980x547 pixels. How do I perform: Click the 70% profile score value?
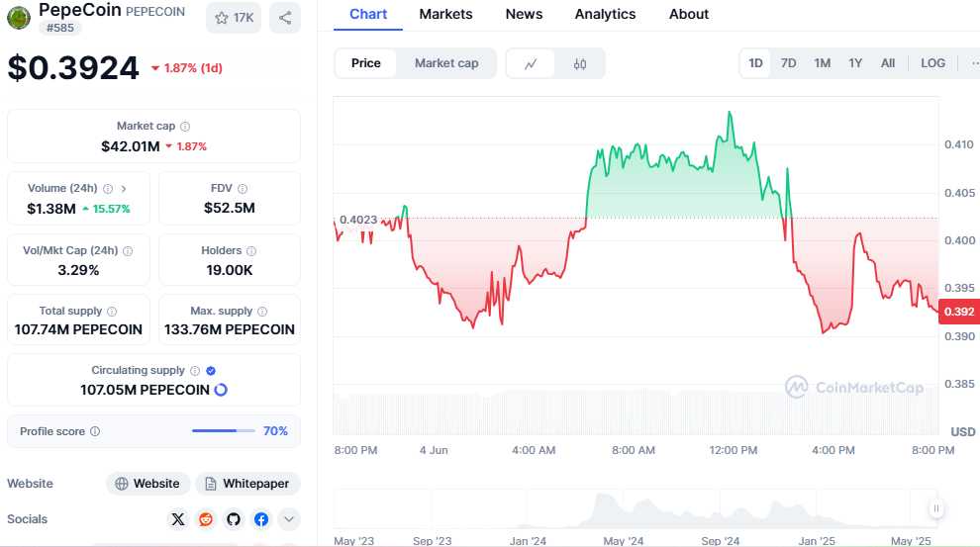pyautogui.click(x=275, y=431)
